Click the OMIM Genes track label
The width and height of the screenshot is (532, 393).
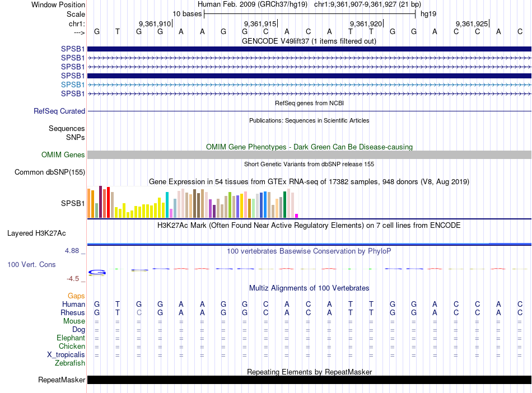pyautogui.click(x=63, y=155)
